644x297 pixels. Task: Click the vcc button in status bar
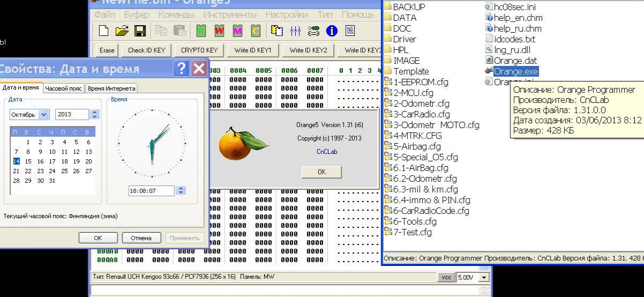tap(445, 277)
